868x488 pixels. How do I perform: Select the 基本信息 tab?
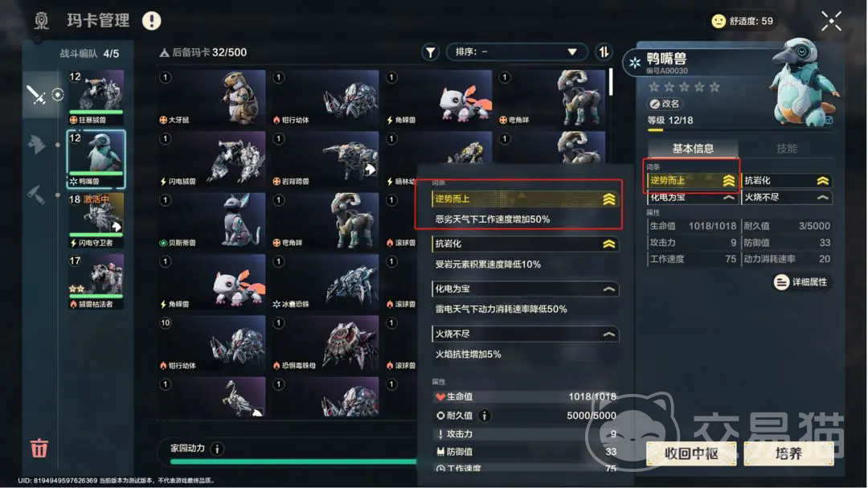pyautogui.click(x=693, y=149)
